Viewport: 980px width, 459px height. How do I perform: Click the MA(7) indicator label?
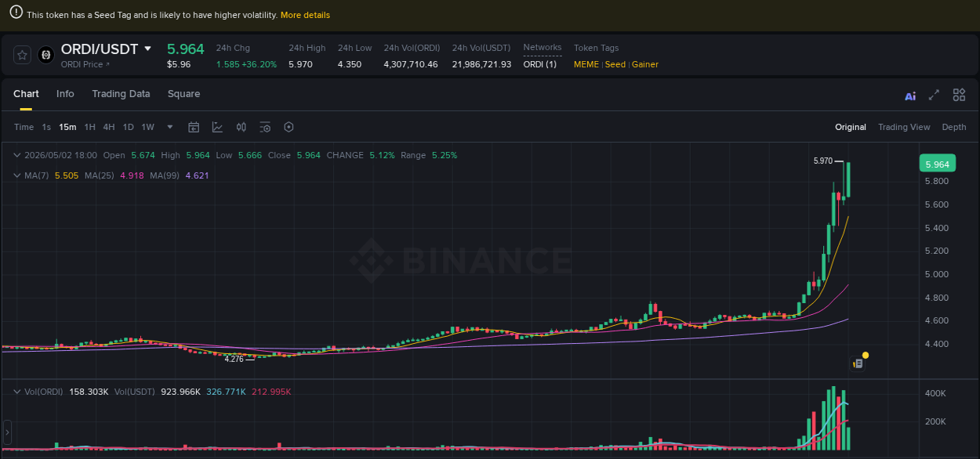click(x=36, y=175)
